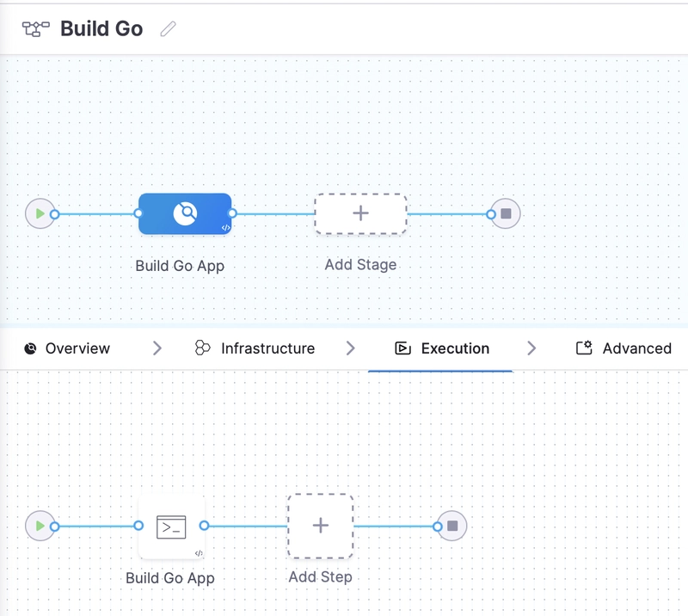Click the code badge on the blue stage node
Screen dimensions: 688x616
(224, 228)
